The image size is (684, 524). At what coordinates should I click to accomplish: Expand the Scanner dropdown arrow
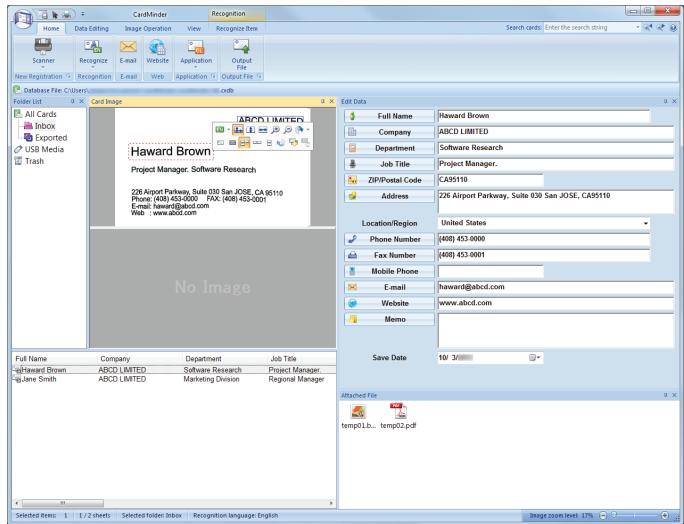[x=43, y=68]
